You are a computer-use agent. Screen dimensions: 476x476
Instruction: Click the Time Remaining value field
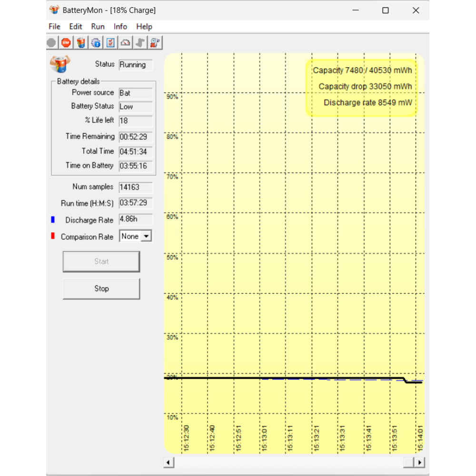(x=136, y=137)
